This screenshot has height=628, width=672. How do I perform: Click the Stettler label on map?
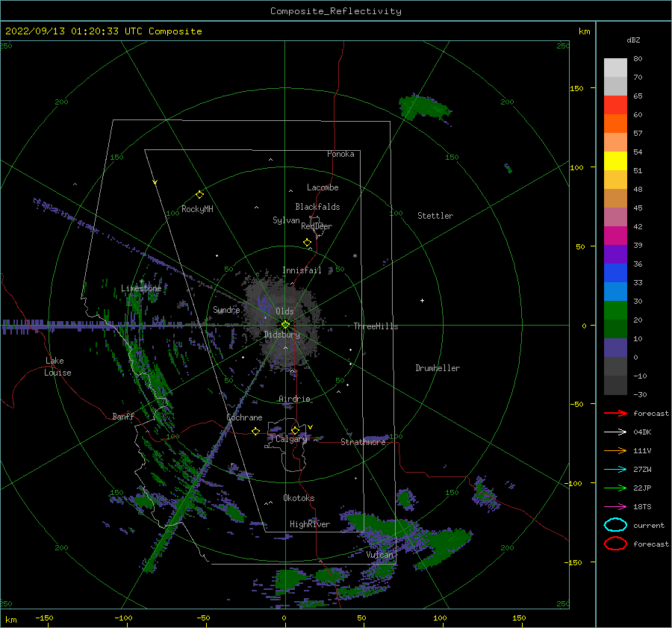point(435,216)
